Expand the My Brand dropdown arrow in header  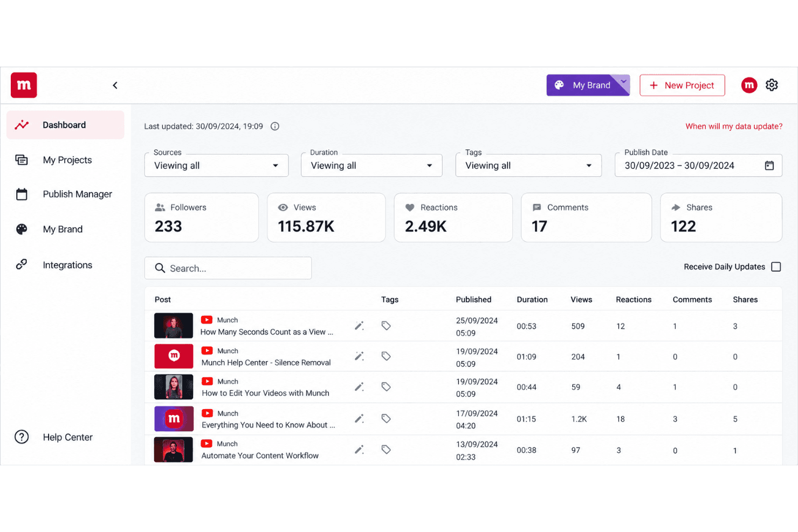[623, 82]
